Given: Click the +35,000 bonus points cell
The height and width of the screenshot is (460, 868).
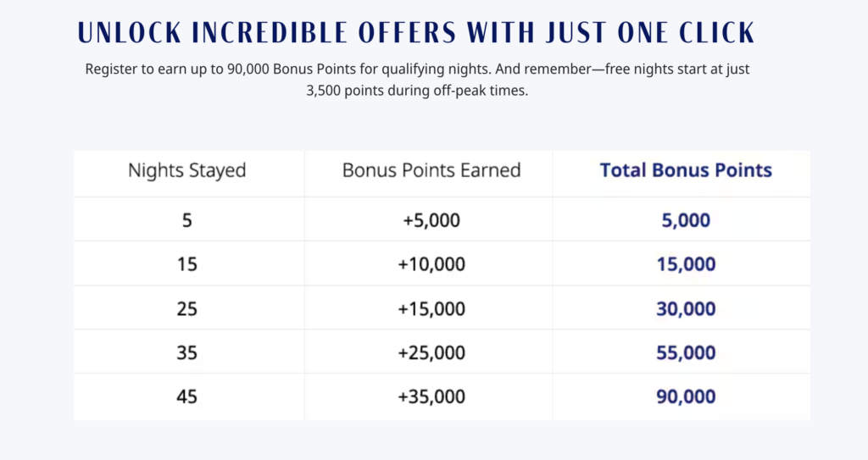Looking at the screenshot, I should [x=431, y=396].
